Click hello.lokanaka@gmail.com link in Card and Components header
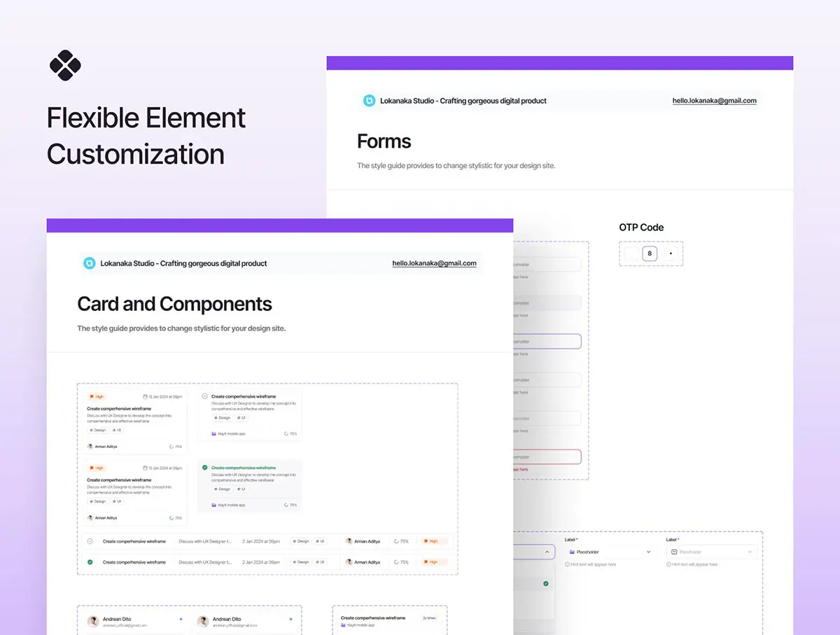 [434, 263]
